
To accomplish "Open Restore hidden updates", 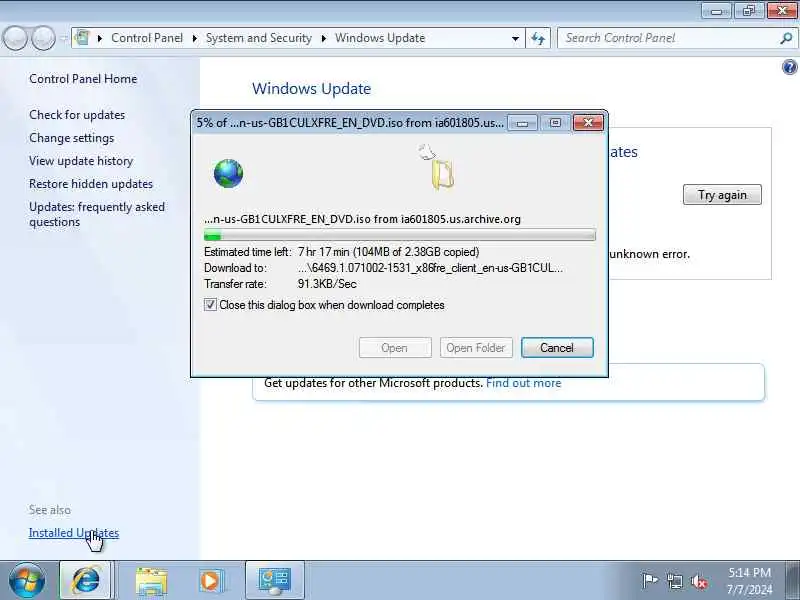I will coord(91,184).
